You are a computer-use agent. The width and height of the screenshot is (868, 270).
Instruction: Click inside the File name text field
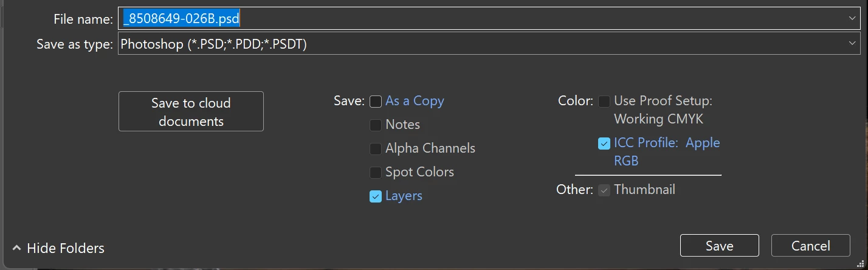pyautogui.click(x=486, y=19)
